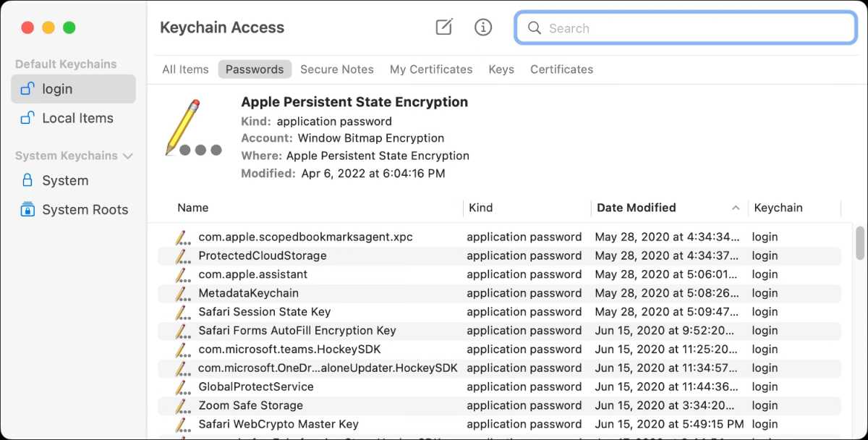Viewport: 868px width, 440px height.
Task: Click the Modified date Apr 6, 2022
Action: click(373, 174)
